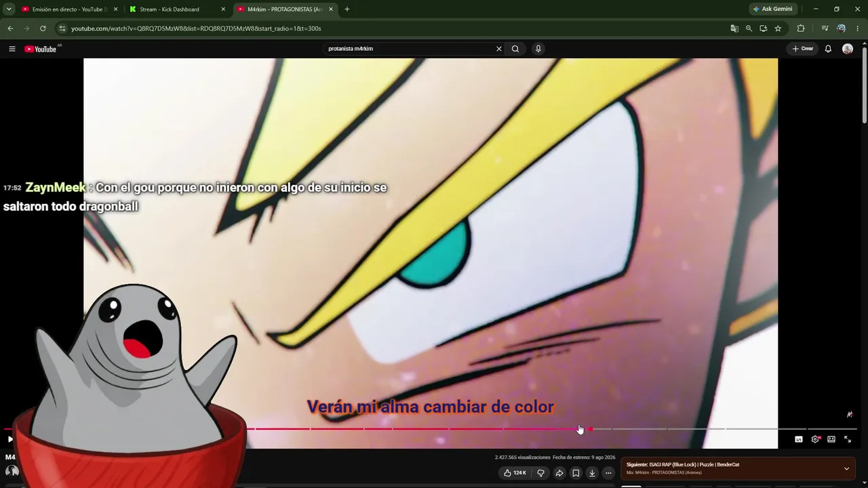Like the video with 124 K likes

click(515, 473)
